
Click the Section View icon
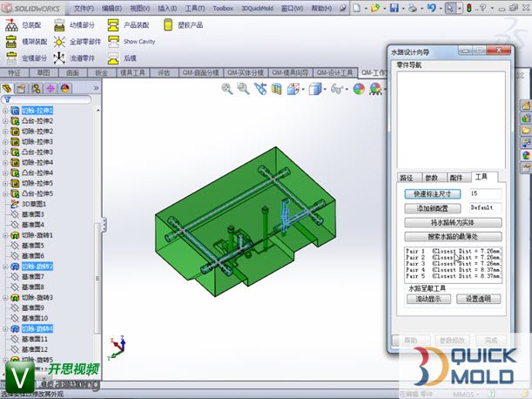pos(277,90)
